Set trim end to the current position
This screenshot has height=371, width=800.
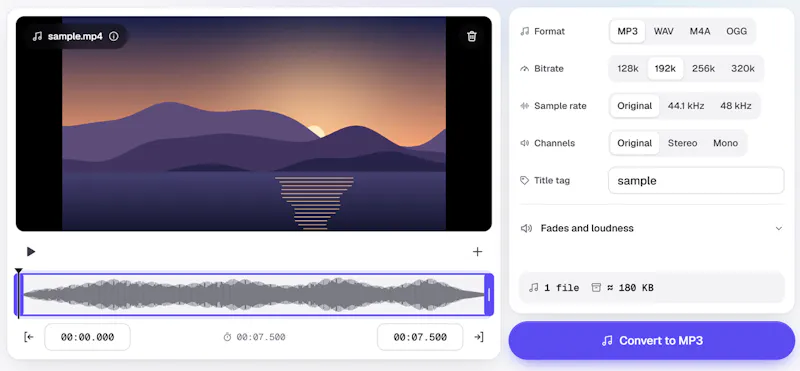[478, 337]
